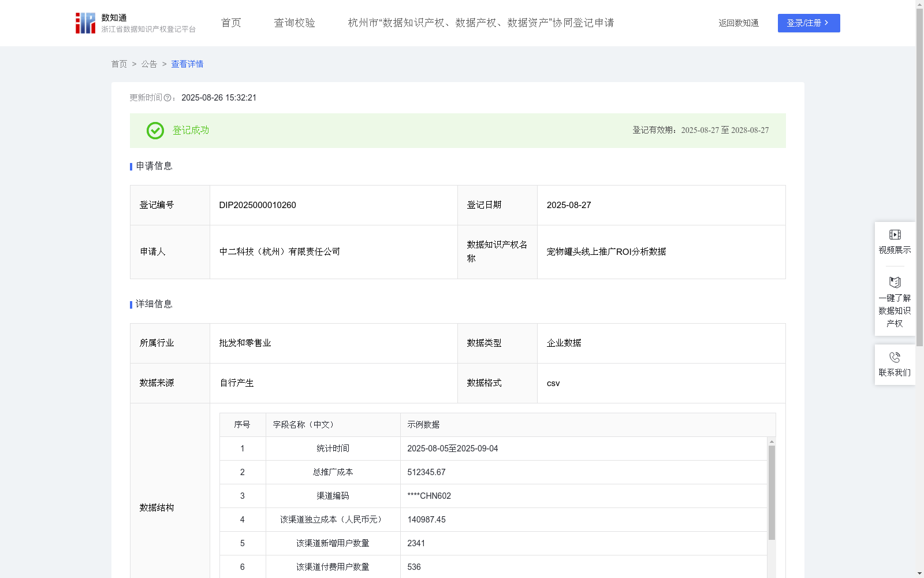Click the 返回数知通 link
This screenshot has width=924, height=578.
coord(739,23)
